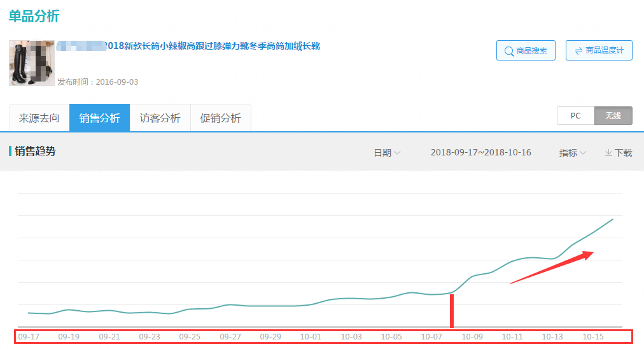Click the 单品分析 page heading
644x349 pixels.
click(x=34, y=17)
